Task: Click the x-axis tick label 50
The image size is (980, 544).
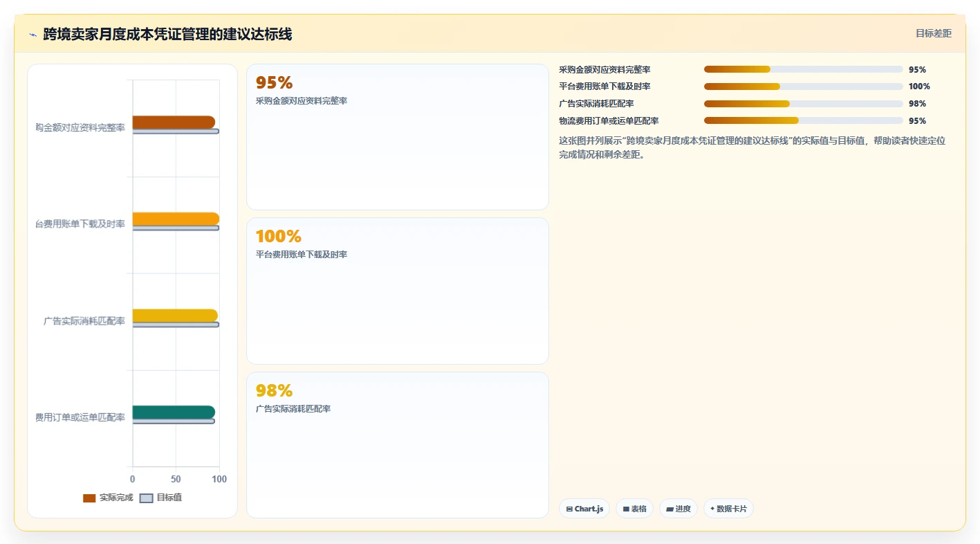Action: tap(176, 479)
